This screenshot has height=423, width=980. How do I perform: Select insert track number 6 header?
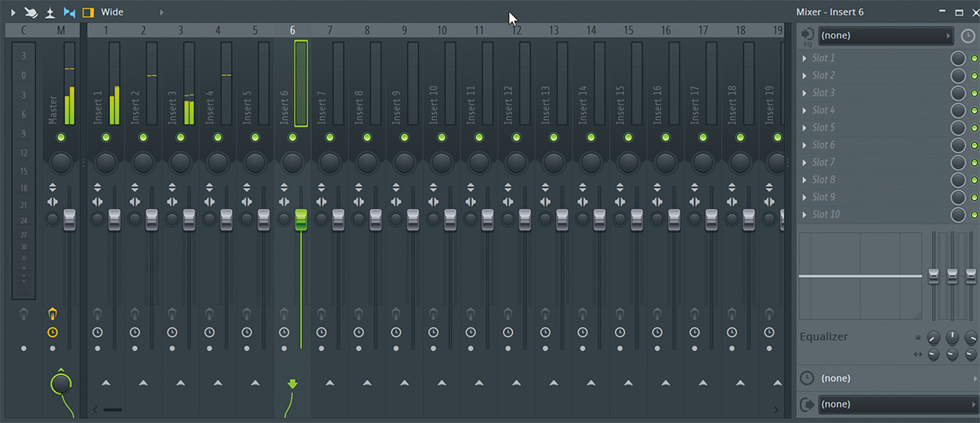point(292,30)
